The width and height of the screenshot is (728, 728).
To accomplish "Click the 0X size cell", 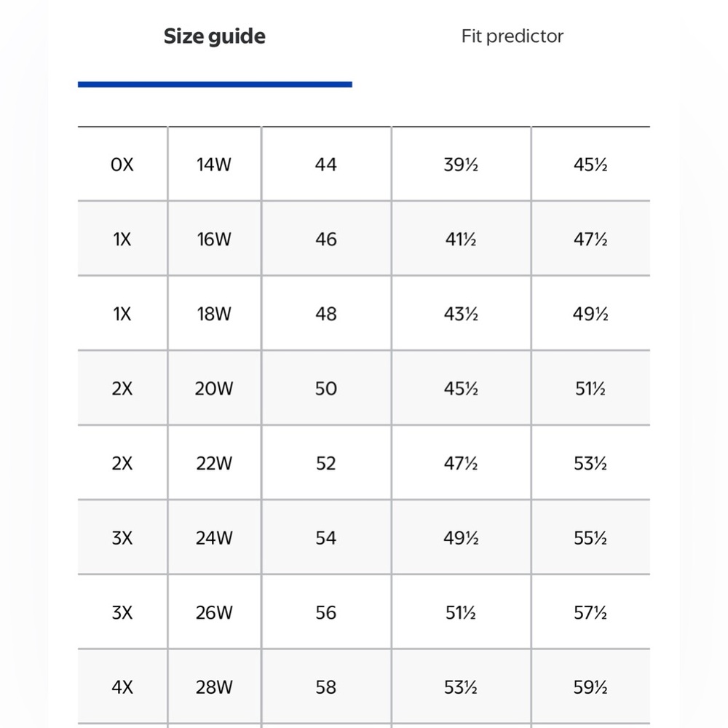I will point(122,165).
